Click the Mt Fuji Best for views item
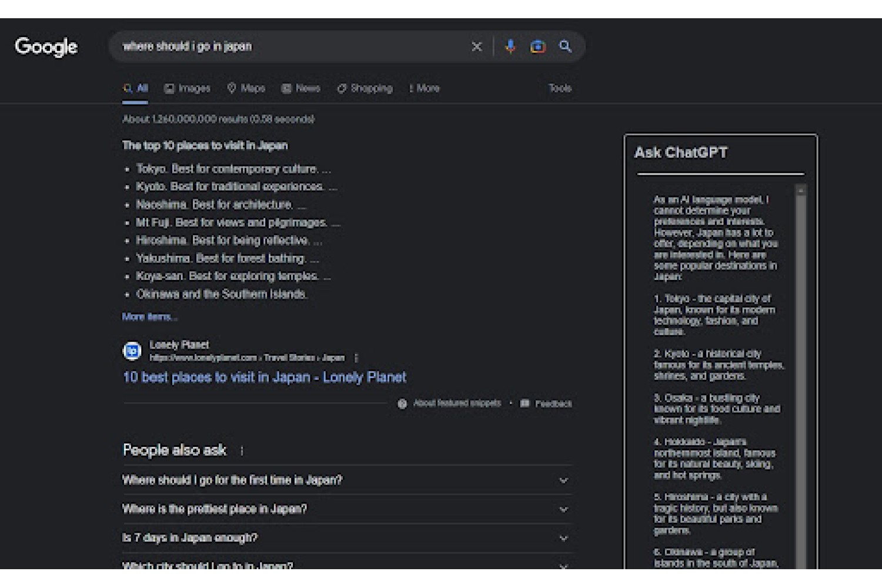Screen dimensions: 882x588 click(x=238, y=223)
